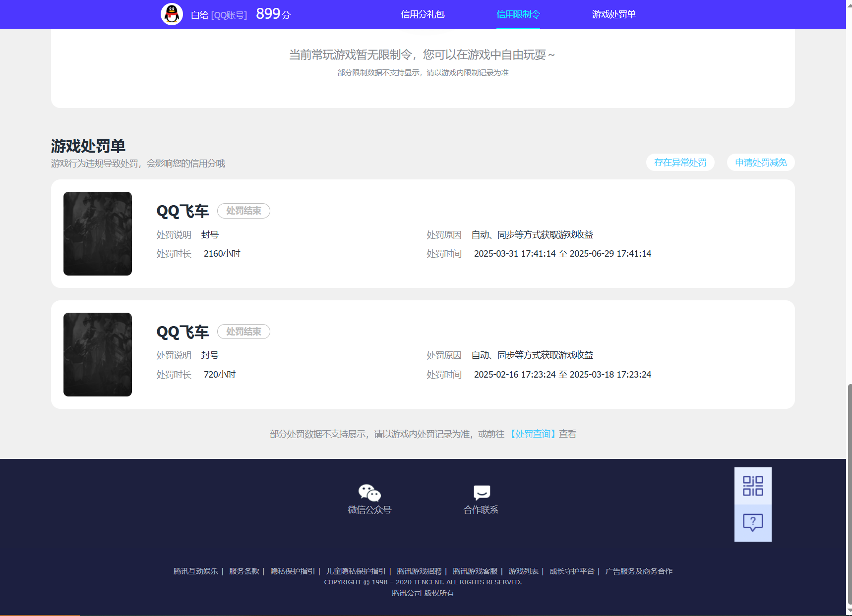Open the 儿童隐私保护指引 footer link
Screen dimensions: 852x616
(x=356, y=571)
